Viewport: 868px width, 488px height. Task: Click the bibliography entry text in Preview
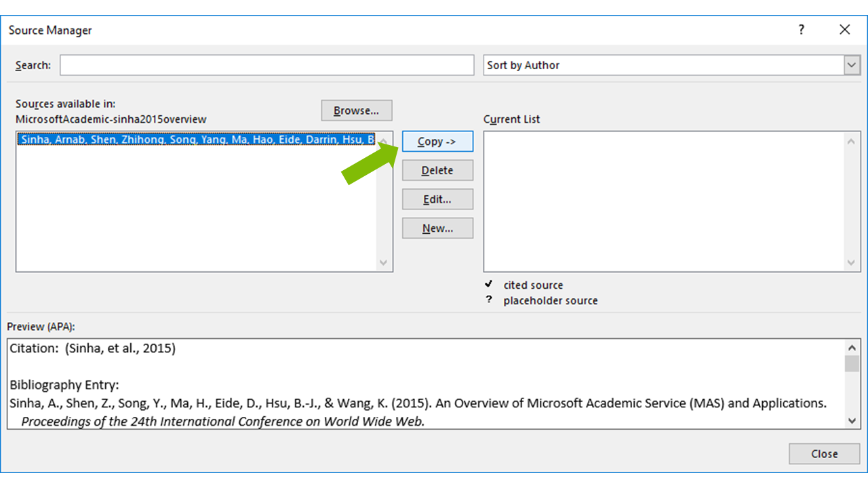click(x=417, y=403)
